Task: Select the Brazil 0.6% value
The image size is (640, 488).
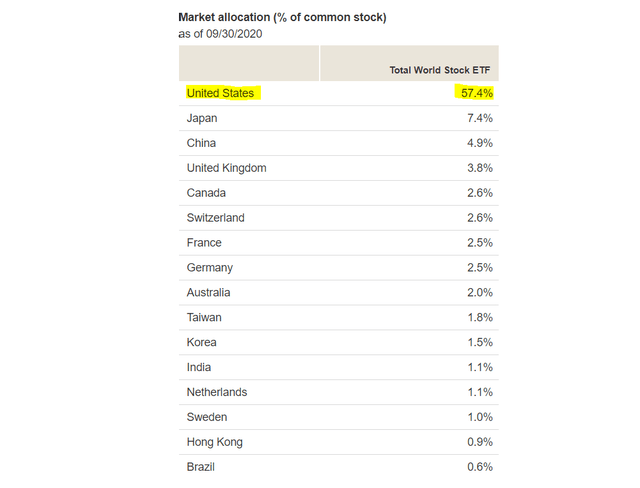Action: tap(480, 467)
